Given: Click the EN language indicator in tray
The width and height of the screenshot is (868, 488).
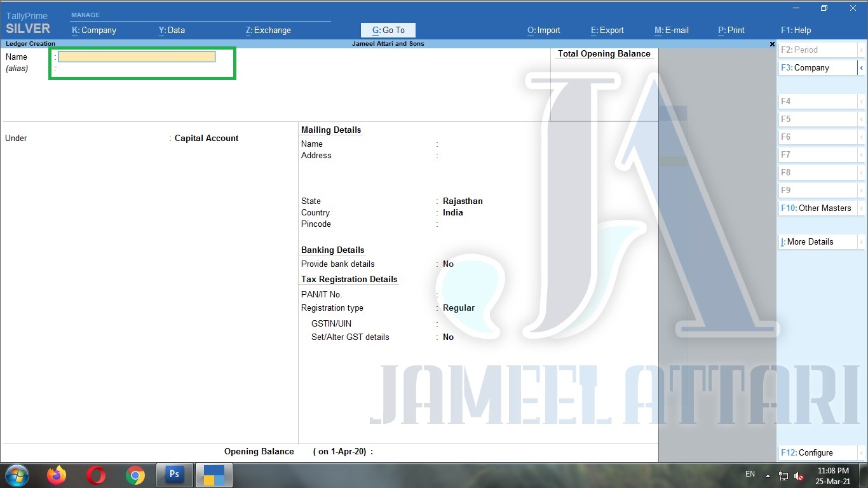Looking at the screenshot, I should pyautogui.click(x=750, y=474).
